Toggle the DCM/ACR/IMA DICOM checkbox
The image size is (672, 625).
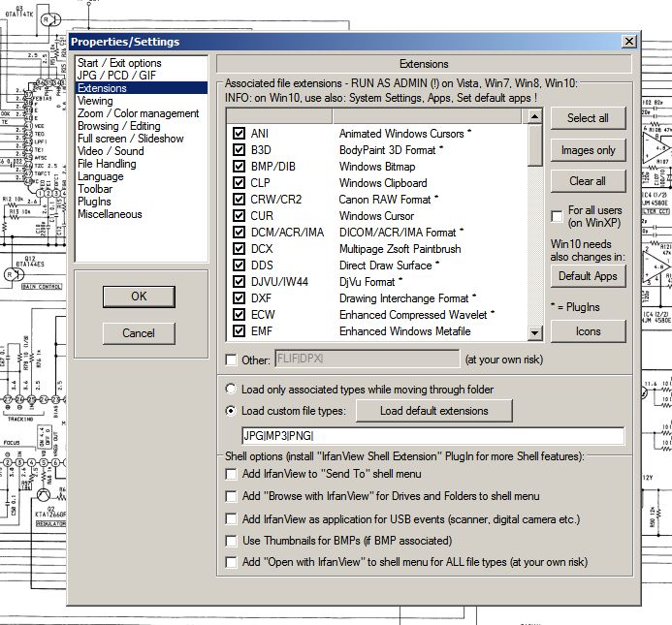[239, 233]
